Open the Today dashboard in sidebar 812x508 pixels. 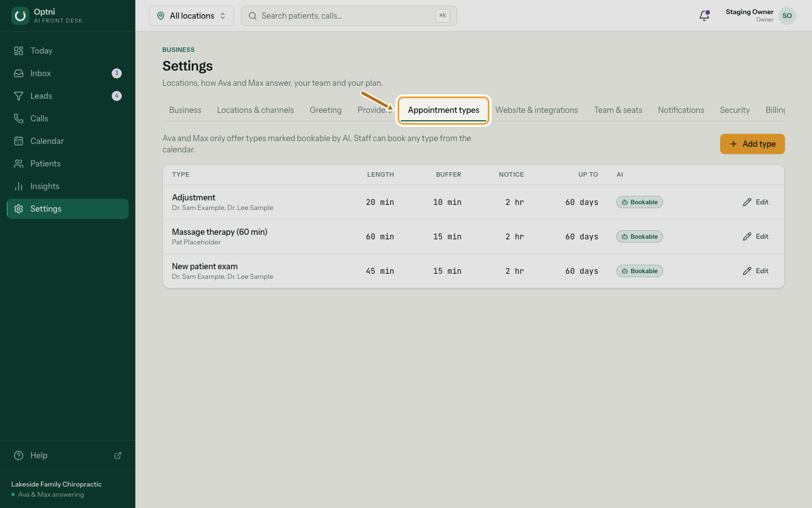68,51
